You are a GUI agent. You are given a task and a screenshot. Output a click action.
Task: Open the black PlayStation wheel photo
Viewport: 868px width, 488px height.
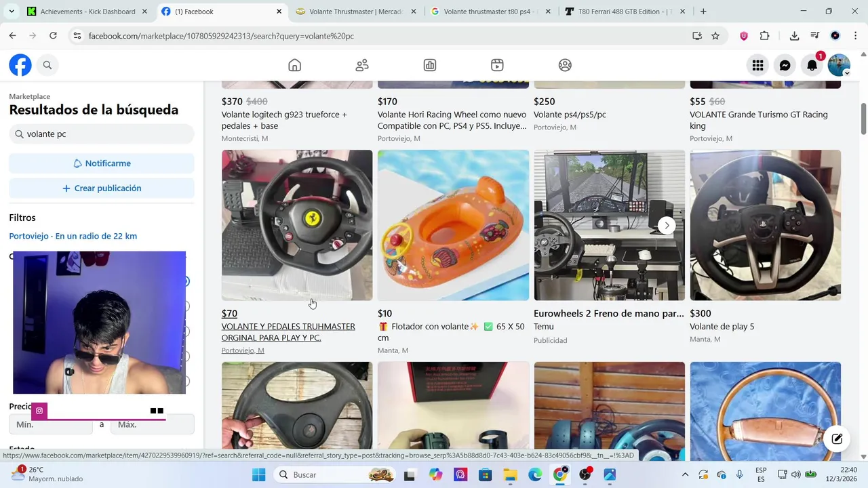point(765,225)
